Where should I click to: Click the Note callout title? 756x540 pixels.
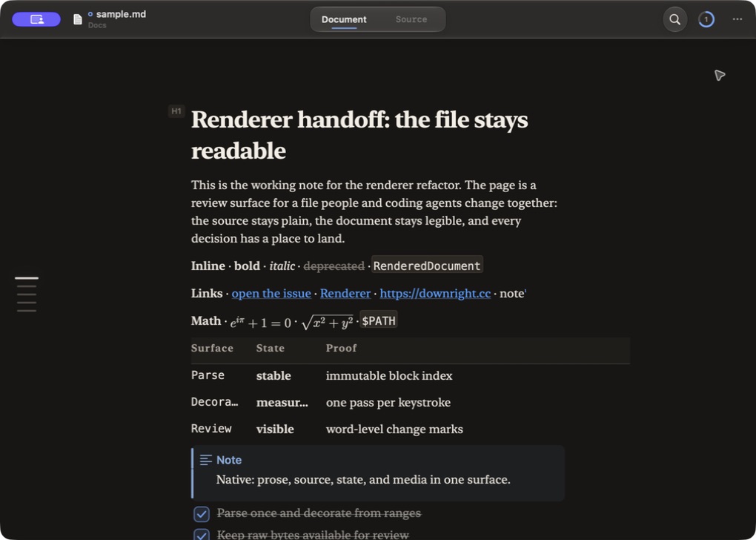pos(229,460)
